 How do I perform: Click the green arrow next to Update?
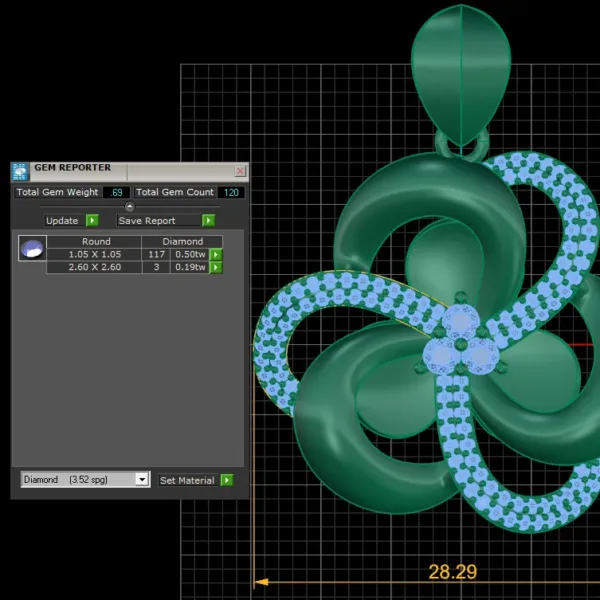tap(92, 220)
